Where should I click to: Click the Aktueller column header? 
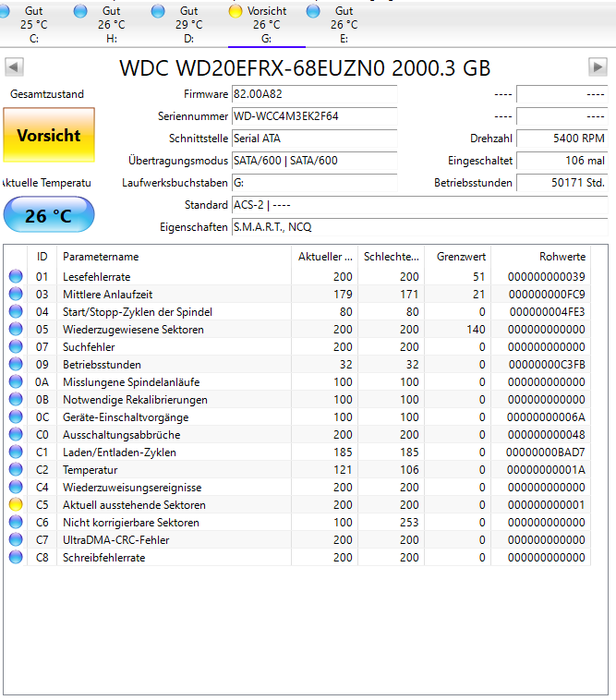[x=325, y=257]
